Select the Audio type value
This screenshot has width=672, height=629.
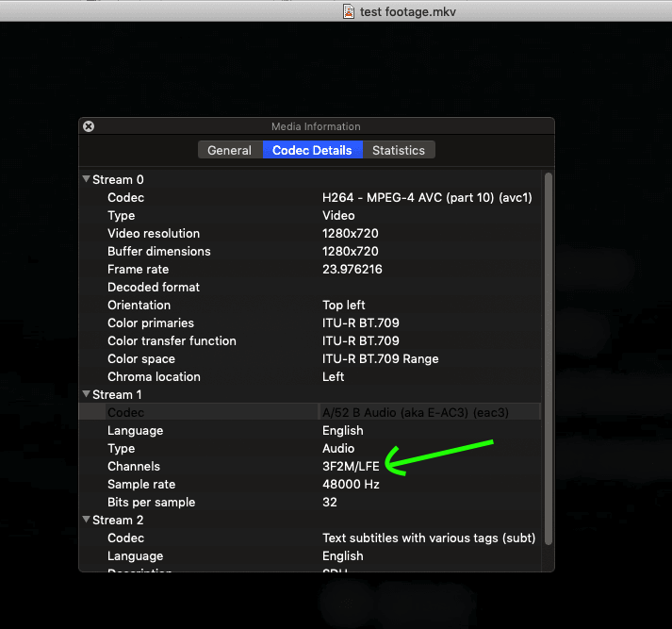[338, 449]
